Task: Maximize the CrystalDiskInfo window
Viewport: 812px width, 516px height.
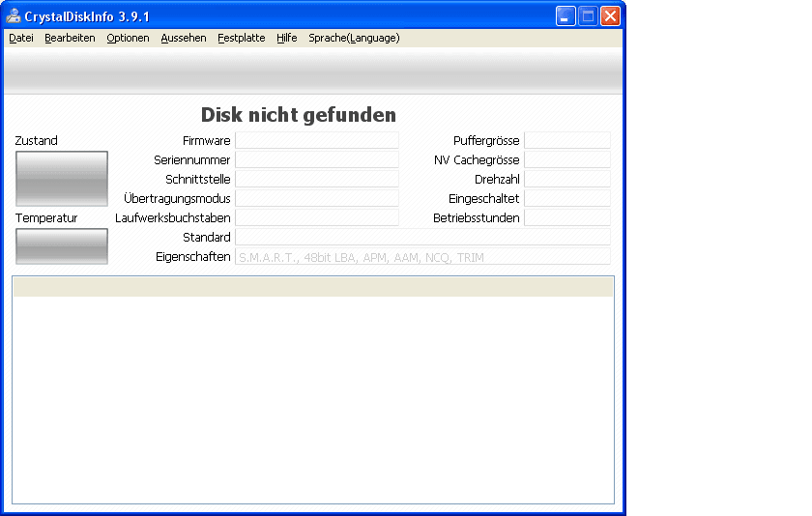Action: point(588,16)
